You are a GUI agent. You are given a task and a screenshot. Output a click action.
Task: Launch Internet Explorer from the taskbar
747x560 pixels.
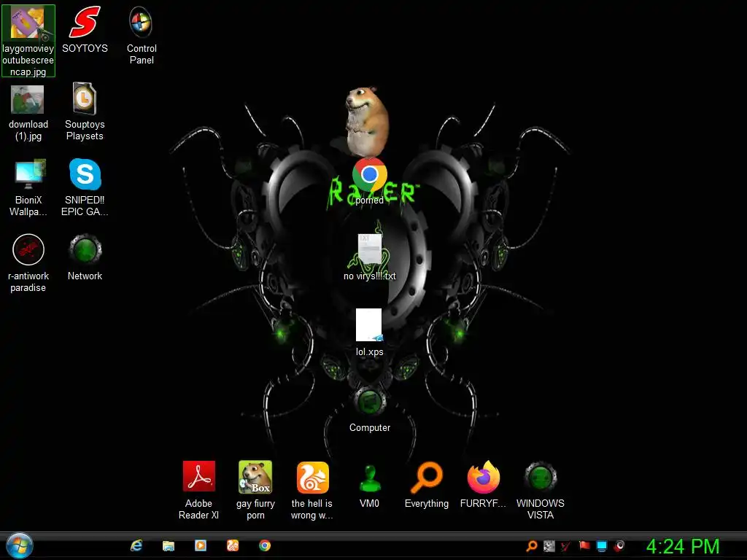136,545
